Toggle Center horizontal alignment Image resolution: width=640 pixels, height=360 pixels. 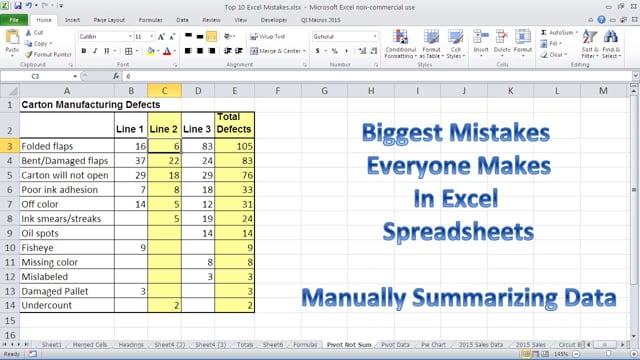point(200,51)
